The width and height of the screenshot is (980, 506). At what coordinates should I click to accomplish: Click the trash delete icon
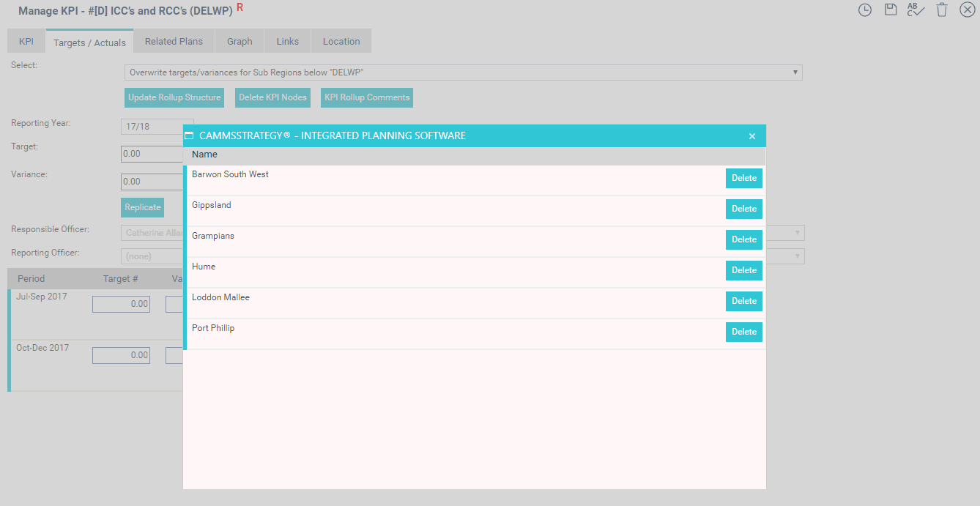[x=942, y=10]
